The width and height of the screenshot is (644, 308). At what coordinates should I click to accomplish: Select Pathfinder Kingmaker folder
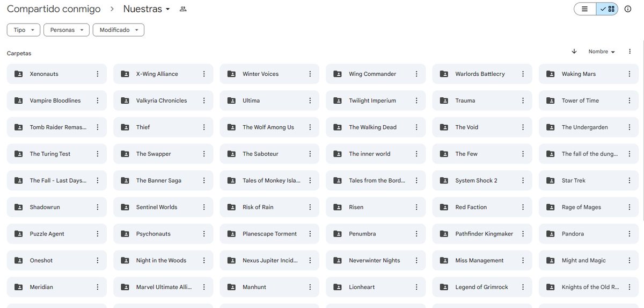(482, 234)
